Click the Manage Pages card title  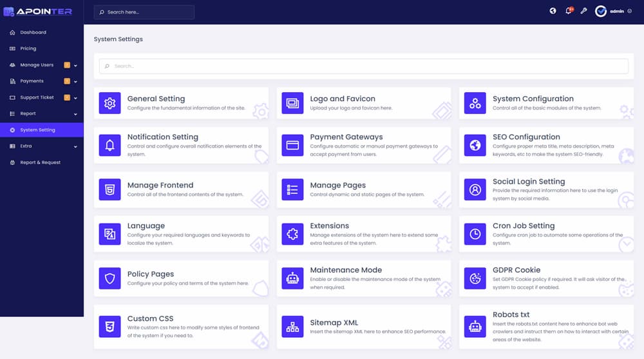tap(337, 186)
